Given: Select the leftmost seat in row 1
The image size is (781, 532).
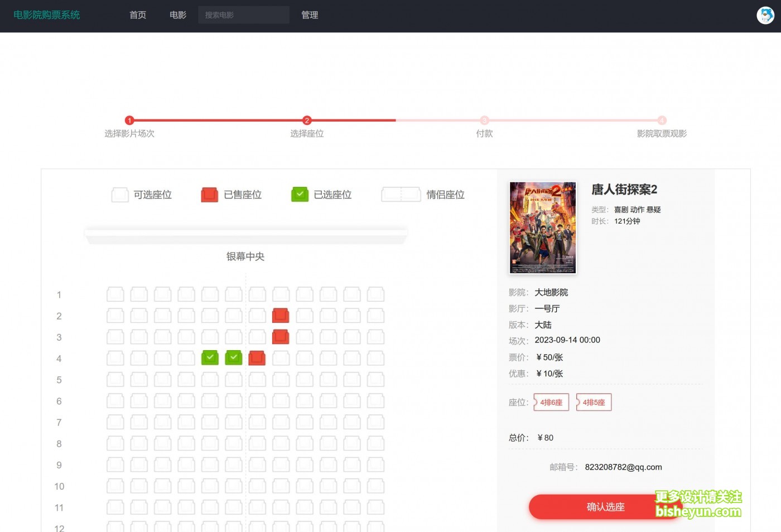Looking at the screenshot, I should click(x=115, y=294).
